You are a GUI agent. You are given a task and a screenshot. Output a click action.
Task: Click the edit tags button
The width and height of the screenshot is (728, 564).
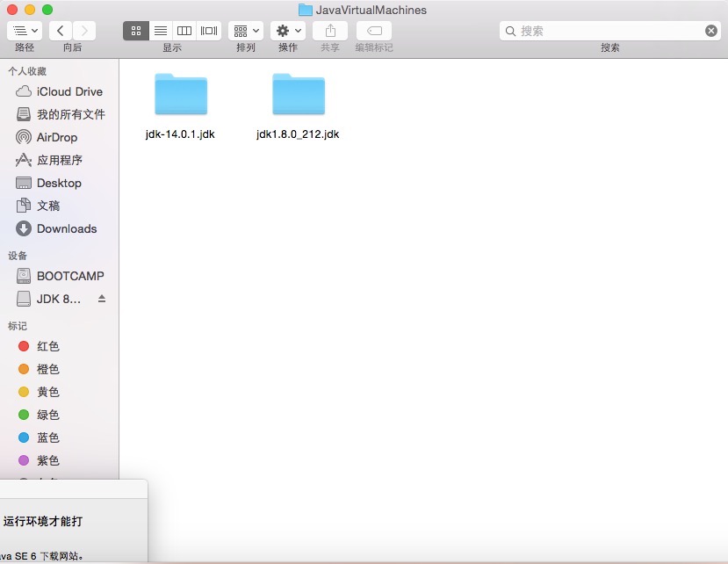coord(374,31)
